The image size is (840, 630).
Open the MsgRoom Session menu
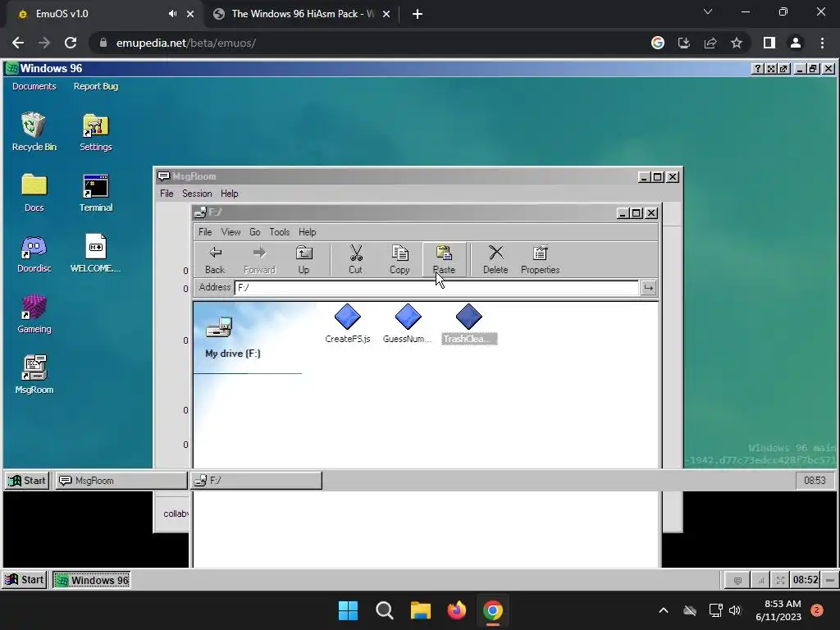[197, 194]
